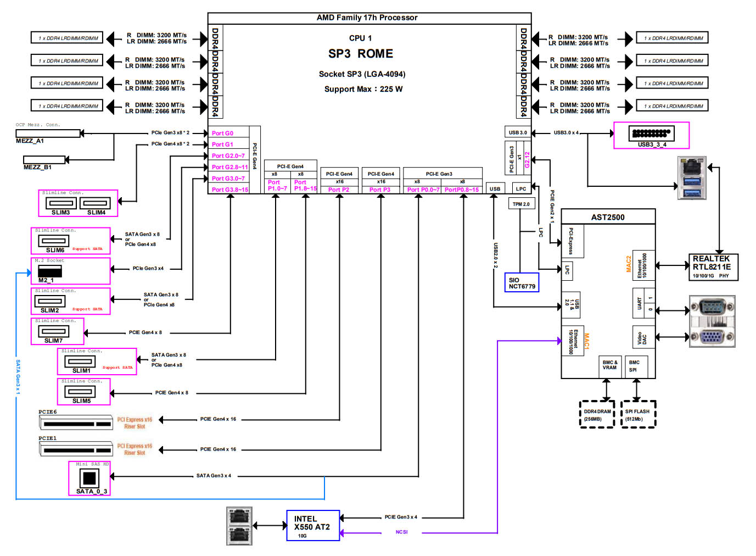Click the orange 'MAC2' label
This screenshot has height=556, width=756.
click(629, 264)
